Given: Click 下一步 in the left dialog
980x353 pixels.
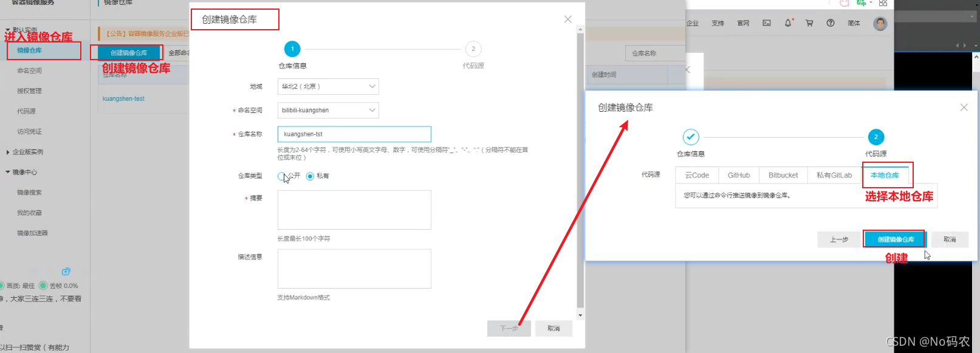Looking at the screenshot, I should [509, 328].
